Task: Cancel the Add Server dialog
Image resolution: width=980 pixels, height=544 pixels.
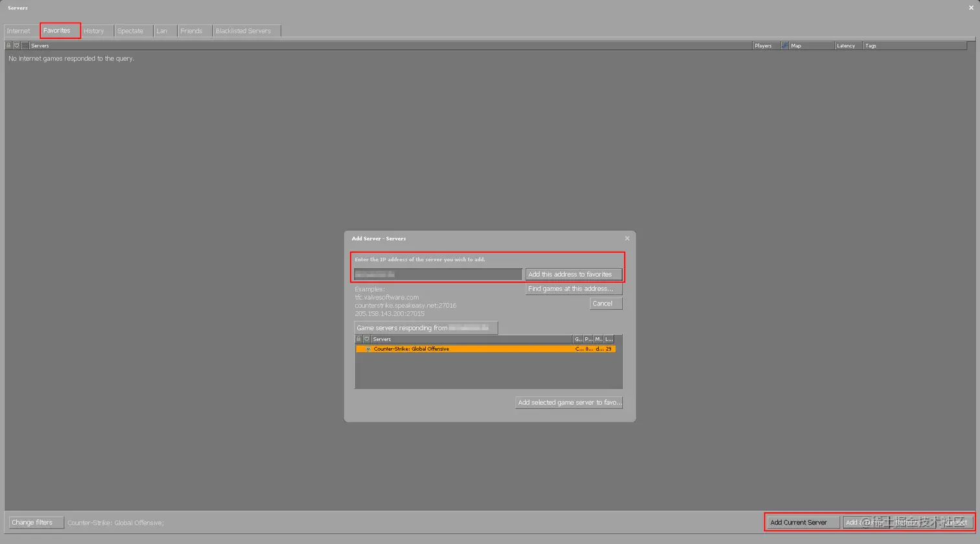Action: (x=606, y=303)
